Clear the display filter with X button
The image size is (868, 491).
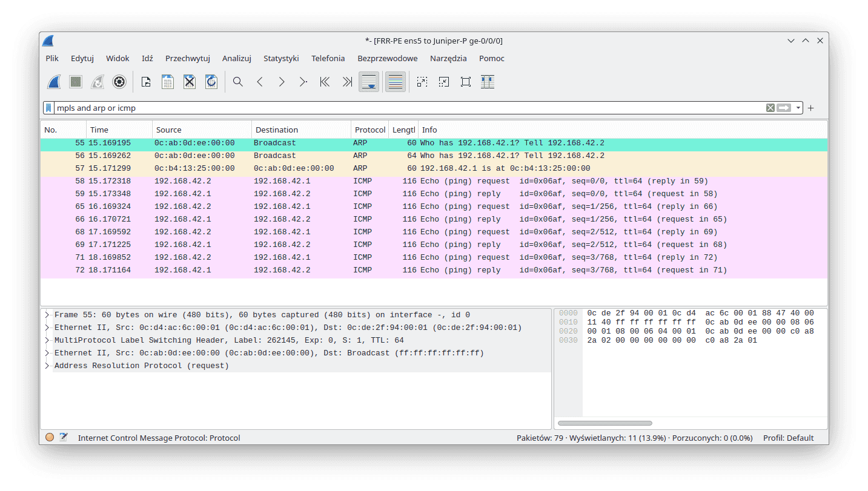point(770,108)
